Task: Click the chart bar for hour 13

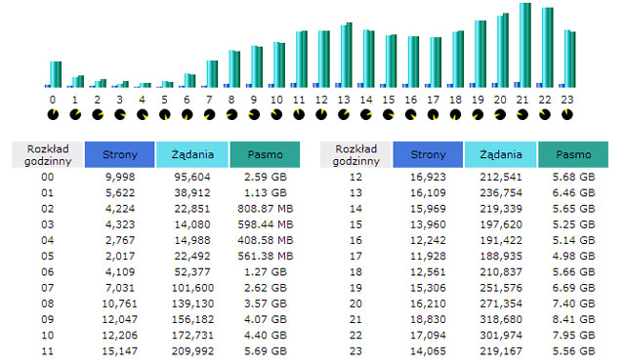Action: (347, 56)
